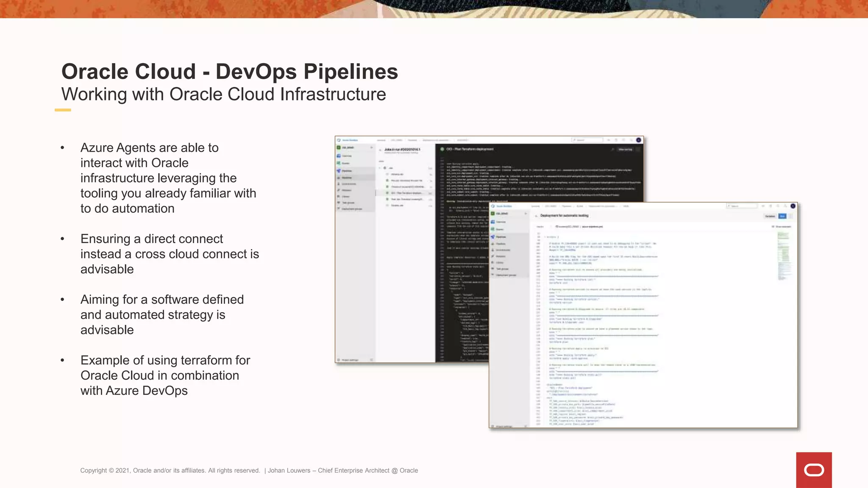868x488 pixels.
Task: Select Pipelines rocket icon in front window sidebar
Action: coord(492,237)
